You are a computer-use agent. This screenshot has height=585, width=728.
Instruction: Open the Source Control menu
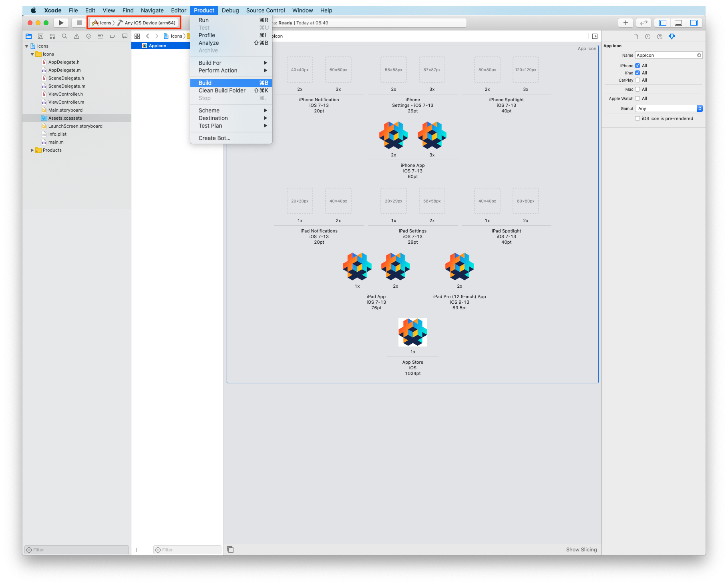(x=265, y=10)
